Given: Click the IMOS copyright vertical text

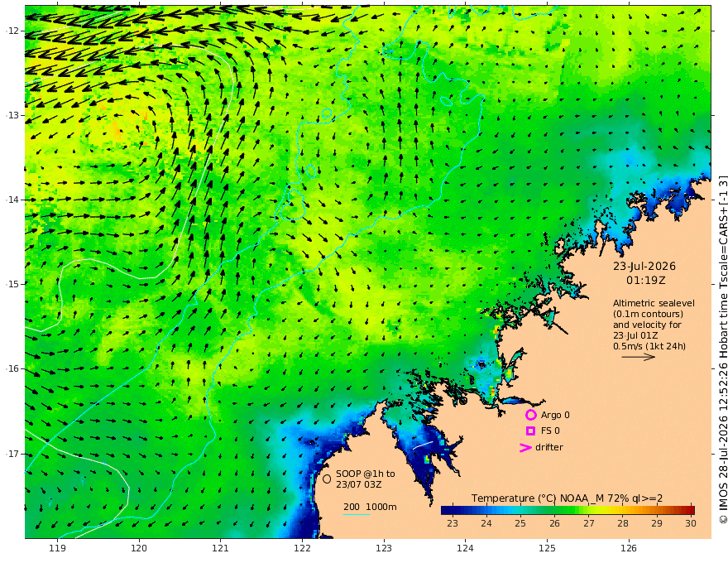Looking at the screenshot, I should pos(722,349).
